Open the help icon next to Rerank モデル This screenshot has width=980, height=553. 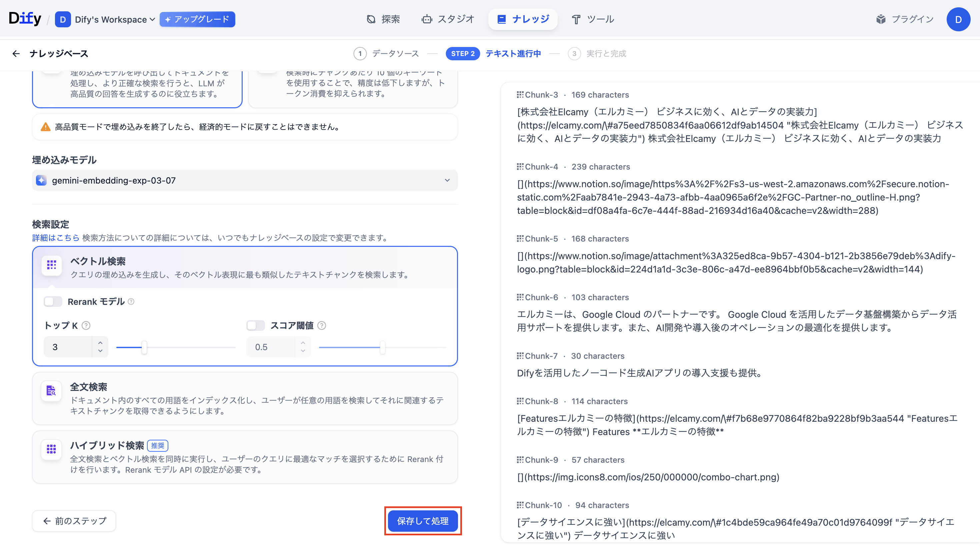tap(131, 301)
